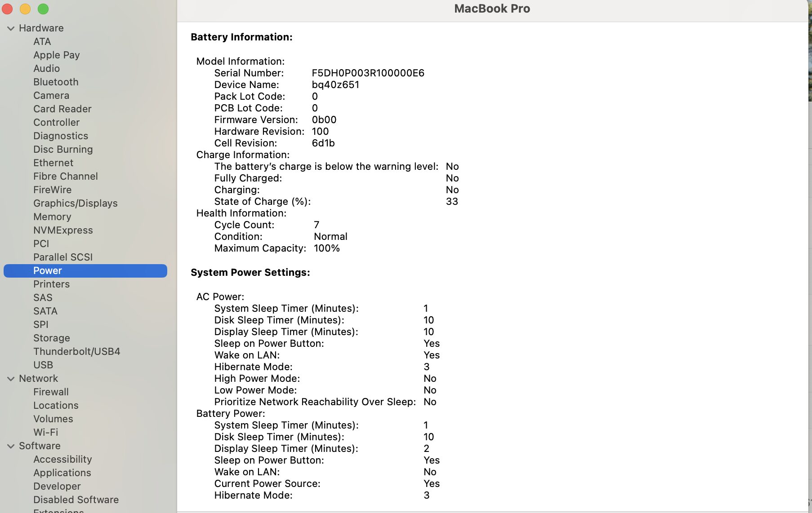Open the Card Reader section

(x=62, y=109)
